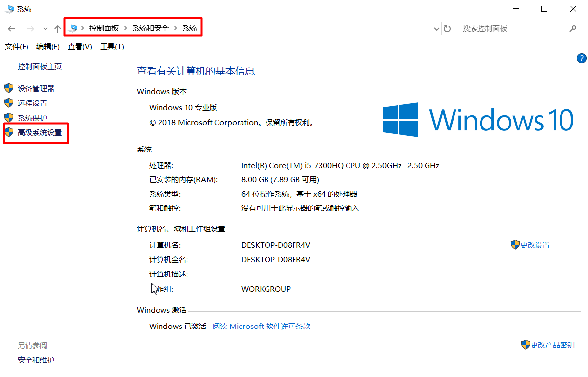Select the 64 位操作系统 system type value
This screenshot has height=377, width=588.
(299, 194)
